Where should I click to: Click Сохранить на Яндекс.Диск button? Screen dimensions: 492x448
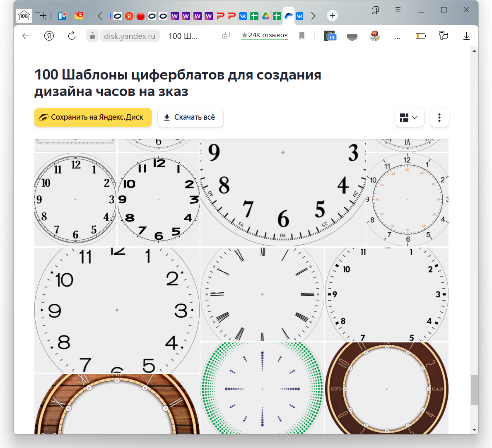coord(93,118)
